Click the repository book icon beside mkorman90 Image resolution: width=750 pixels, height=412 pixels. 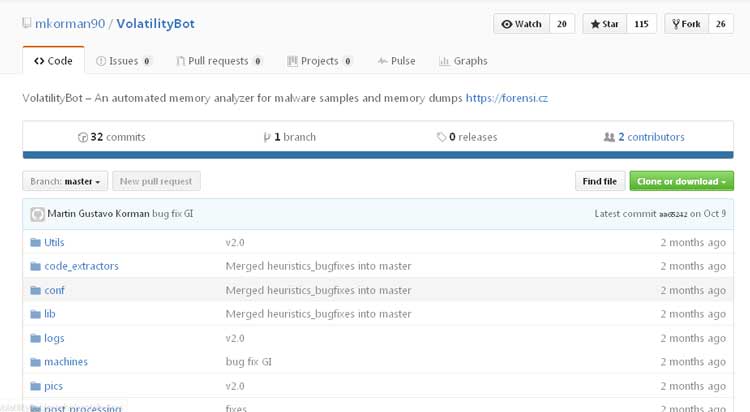coord(26,24)
